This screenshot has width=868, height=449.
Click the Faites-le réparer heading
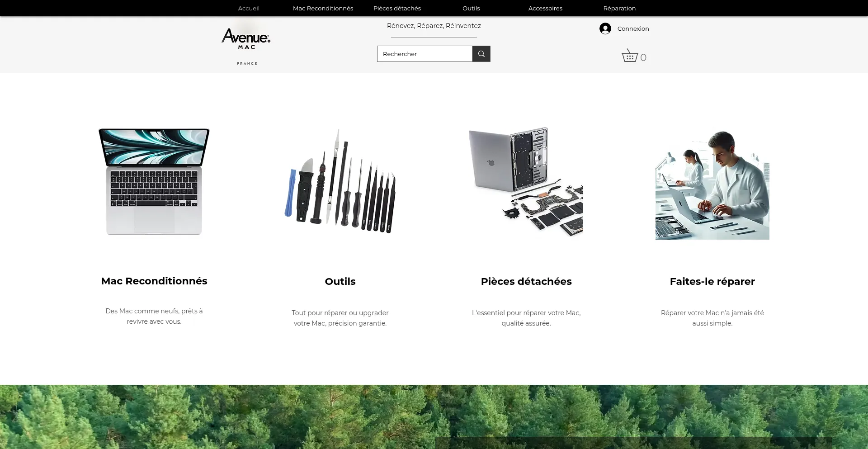coord(712,281)
